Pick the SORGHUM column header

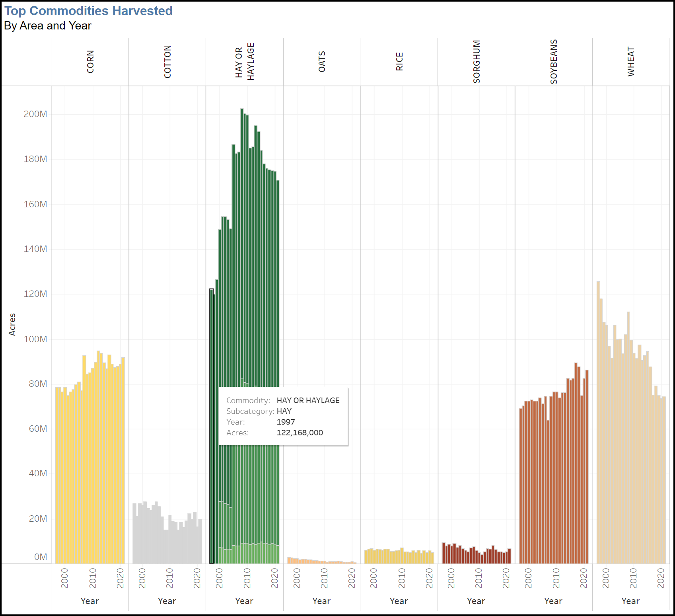477,62
